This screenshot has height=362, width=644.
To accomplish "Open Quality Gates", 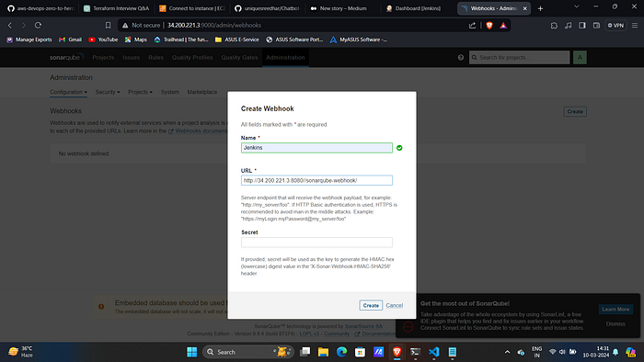I will [x=239, y=57].
